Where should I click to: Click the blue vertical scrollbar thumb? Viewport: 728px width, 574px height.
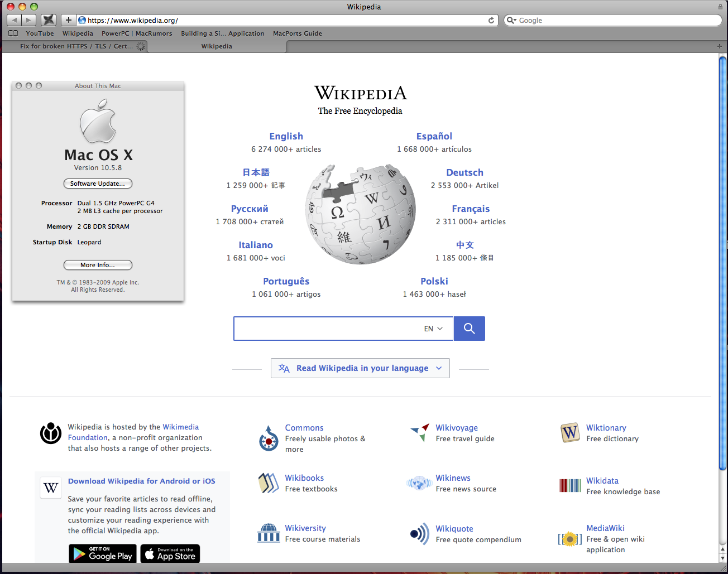point(723,263)
